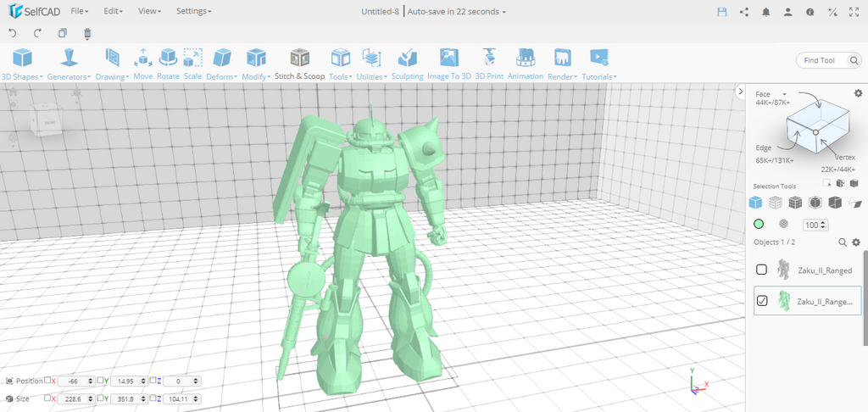
Task: Click the Position X value field
Action: [75, 381]
